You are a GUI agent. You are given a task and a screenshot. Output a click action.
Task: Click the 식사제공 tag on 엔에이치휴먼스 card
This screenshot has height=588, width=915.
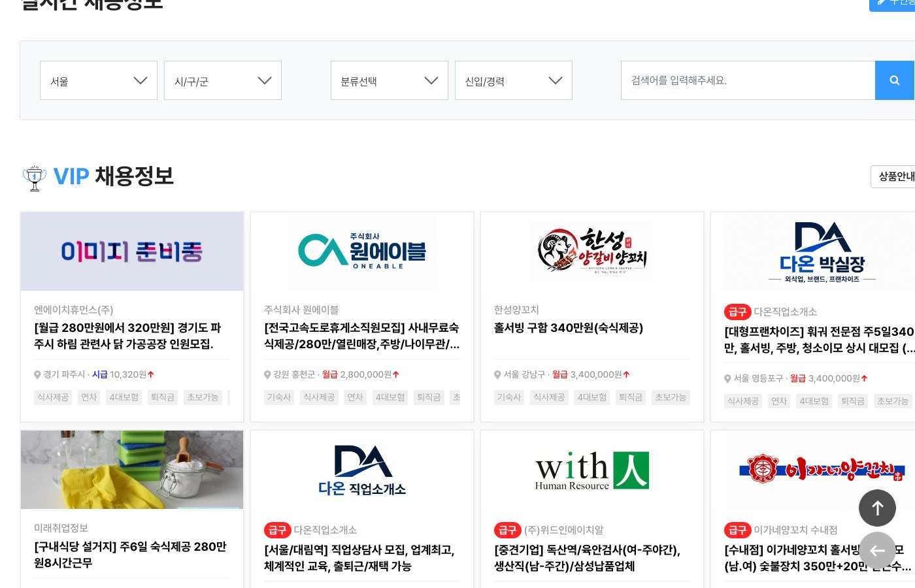pyautogui.click(x=53, y=397)
